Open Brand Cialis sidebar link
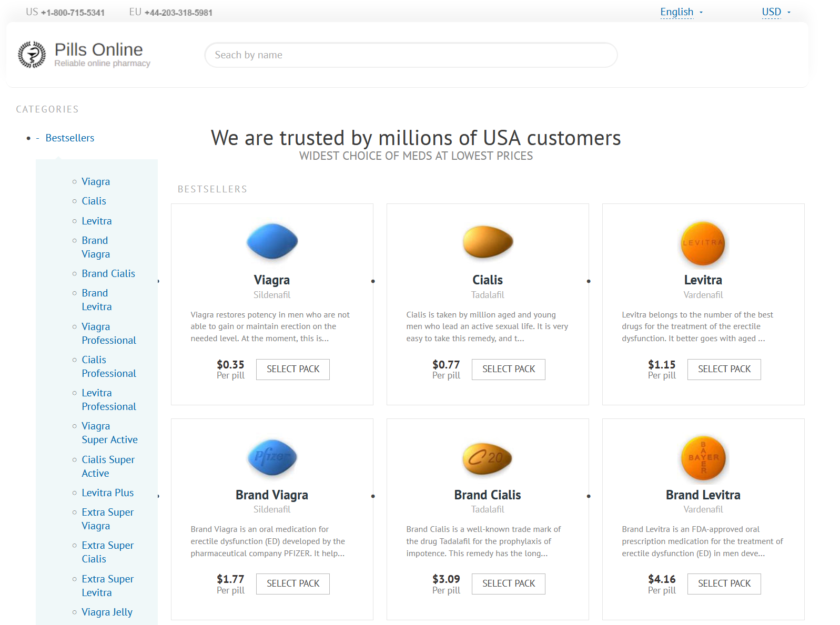 click(x=108, y=273)
